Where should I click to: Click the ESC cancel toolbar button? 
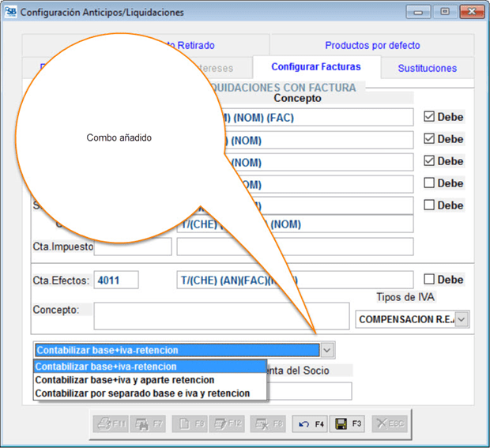pos(390,424)
